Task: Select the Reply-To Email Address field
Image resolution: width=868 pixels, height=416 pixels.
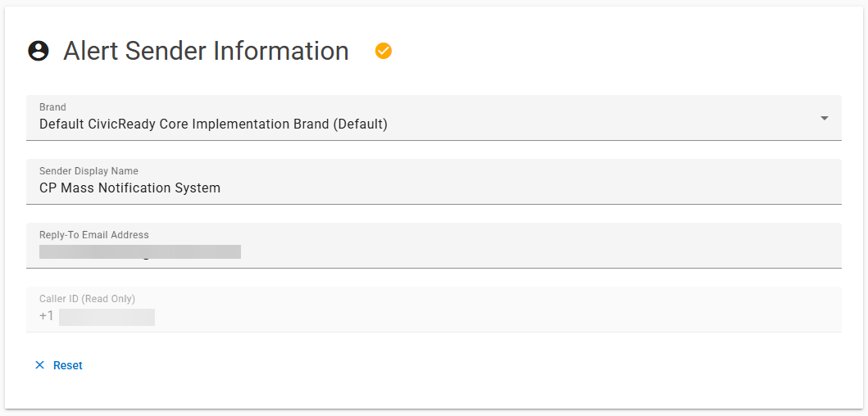Action: pyautogui.click(x=434, y=246)
